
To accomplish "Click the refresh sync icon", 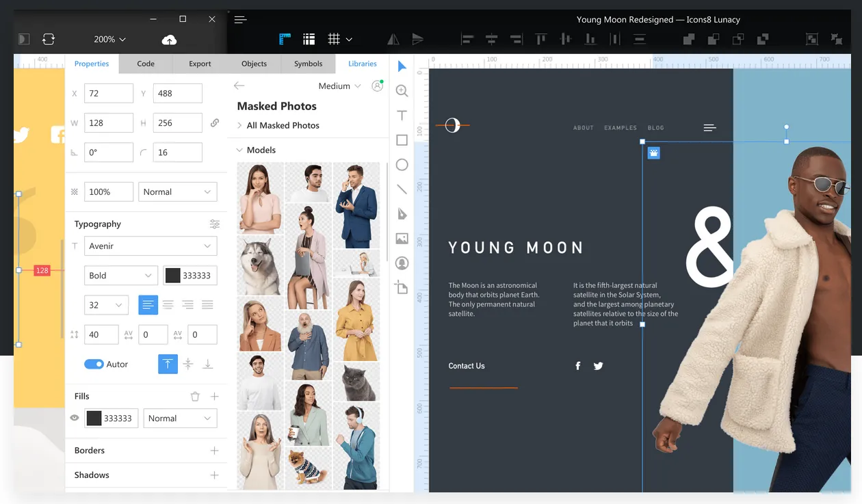I will (x=48, y=40).
